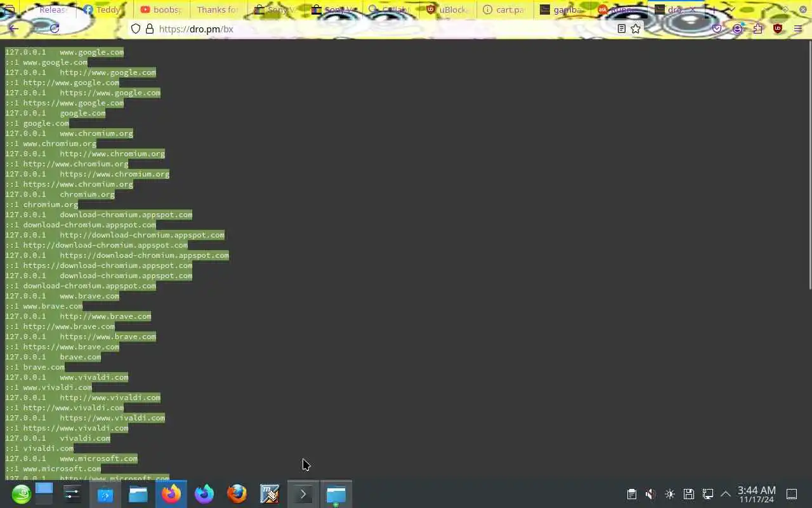812x508 pixels.
Task: Close the active dro. tab
Action: pos(693,10)
